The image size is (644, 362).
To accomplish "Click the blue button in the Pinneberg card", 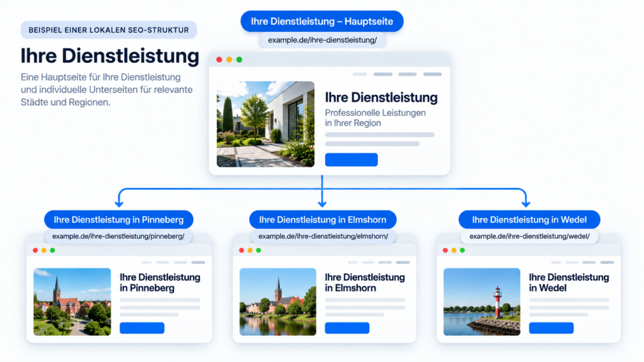I will pos(142,328).
